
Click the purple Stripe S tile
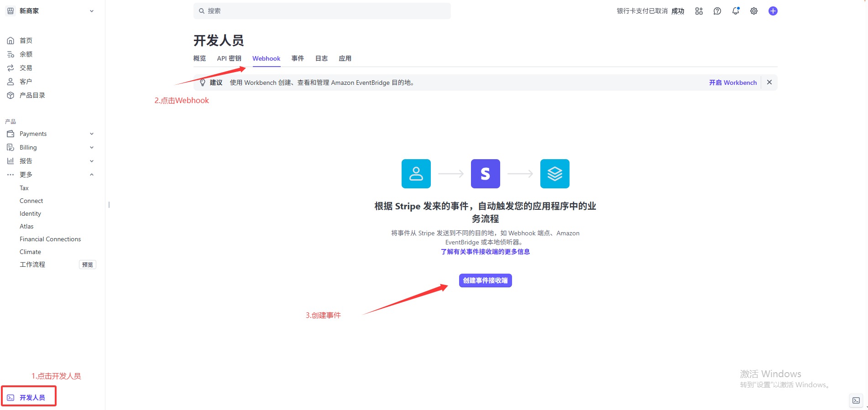(x=486, y=174)
